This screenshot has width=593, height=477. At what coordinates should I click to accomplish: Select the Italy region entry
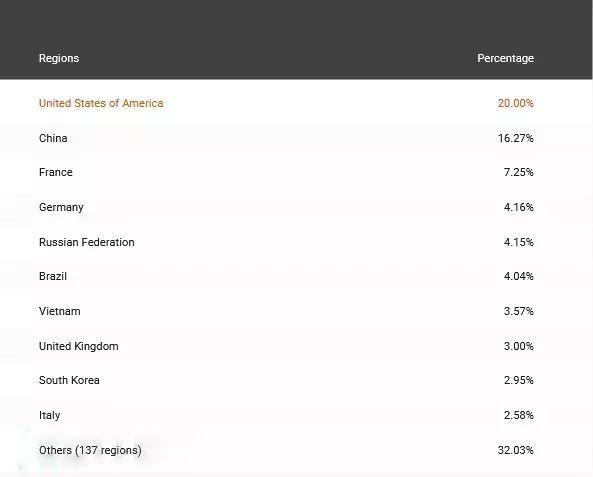pos(50,415)
